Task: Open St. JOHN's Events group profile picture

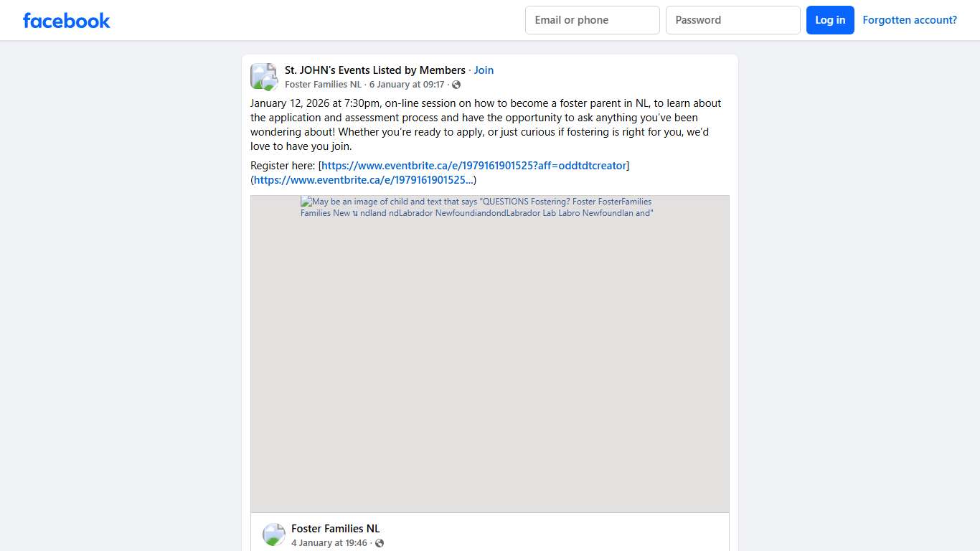Action: 263,76
